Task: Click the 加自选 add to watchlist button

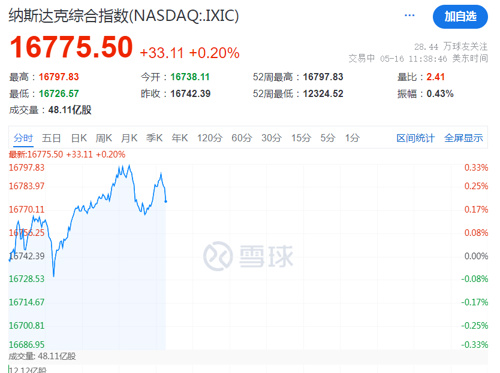Action: click(x=460, y=16)
